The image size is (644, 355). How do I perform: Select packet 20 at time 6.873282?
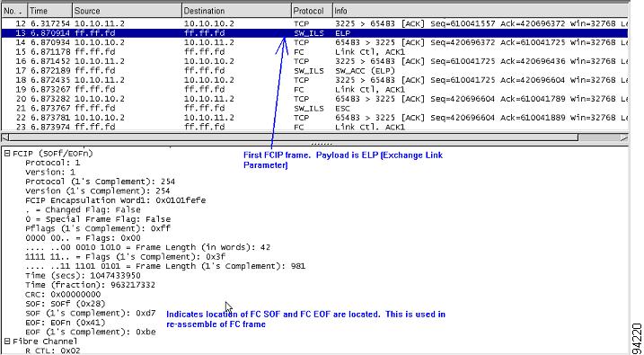(x=314, y=99)
